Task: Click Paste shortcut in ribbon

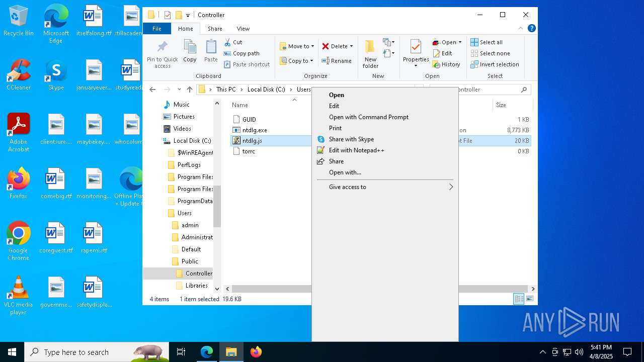Action: click(x=247, y=64)
